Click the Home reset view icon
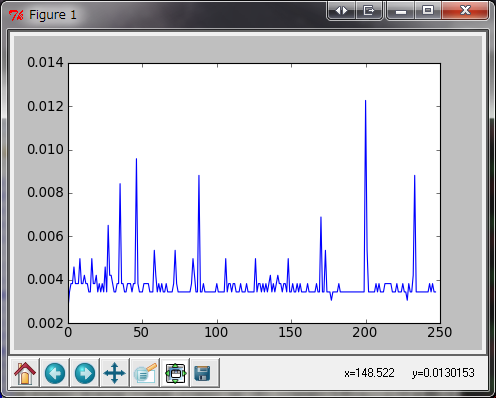The height and width of the screenshot is (398, 496). tap(25, 373)
